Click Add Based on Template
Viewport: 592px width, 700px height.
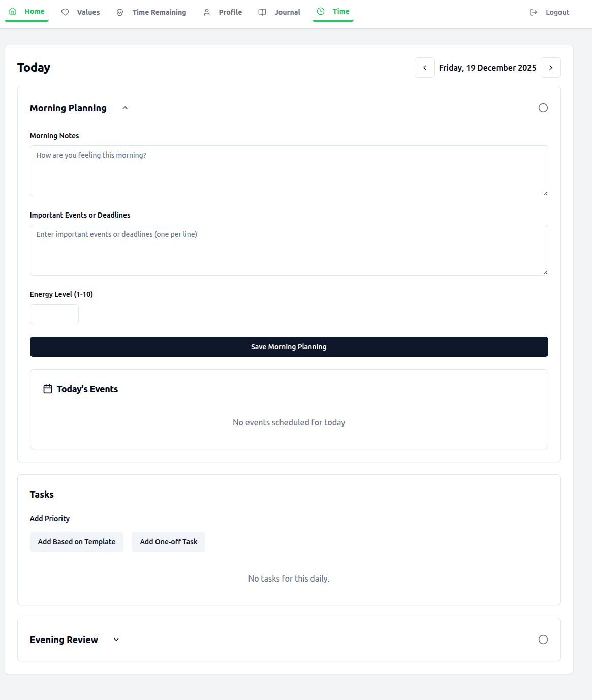[77, 542]
